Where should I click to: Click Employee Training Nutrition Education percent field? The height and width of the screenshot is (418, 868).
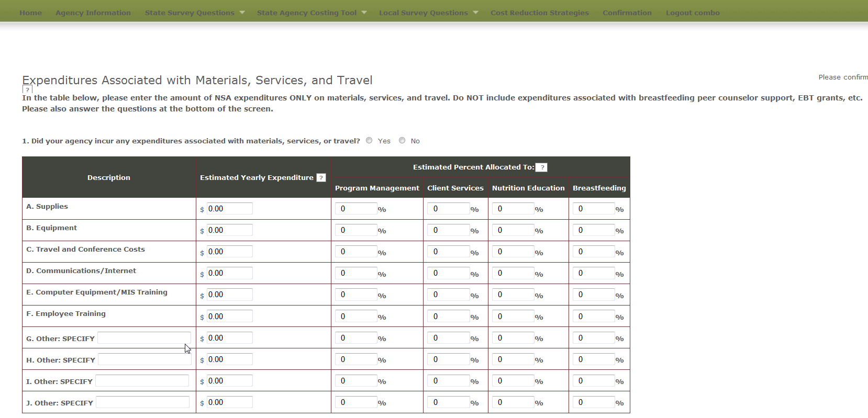(513, 317)
